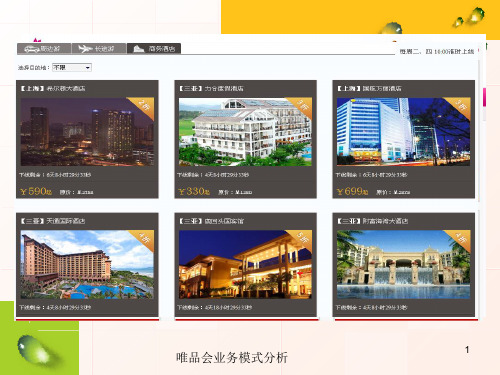Click the discount ribbon on the ¥330 Sanya hotel
The width and height of the screenshot is (500, 375).
click(301, 107)
